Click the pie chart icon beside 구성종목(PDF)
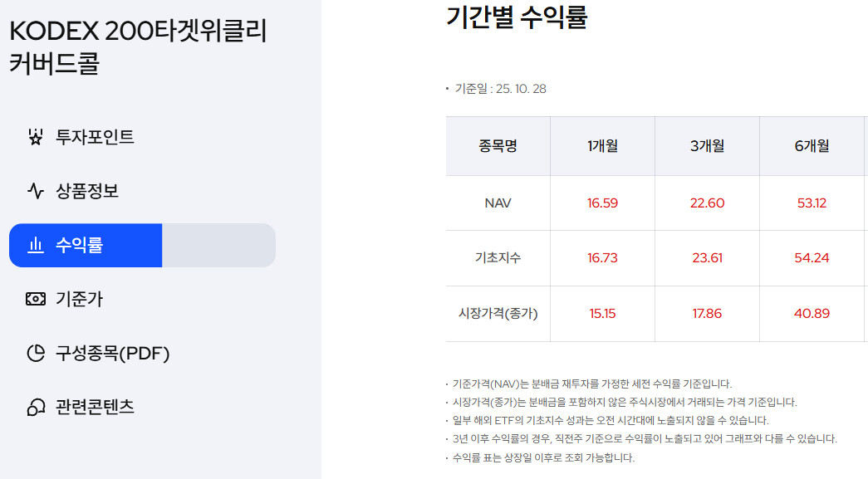Screen dimensions: 868x479 coord(35,354)
